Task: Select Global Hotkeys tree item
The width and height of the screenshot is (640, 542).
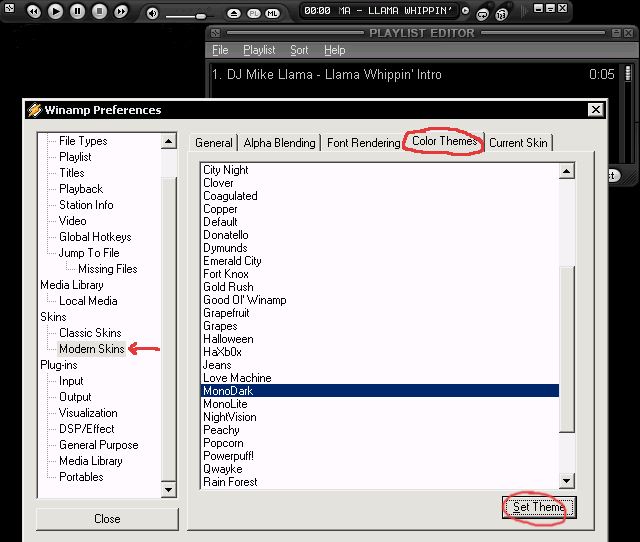Action: (x=95, y=237)
